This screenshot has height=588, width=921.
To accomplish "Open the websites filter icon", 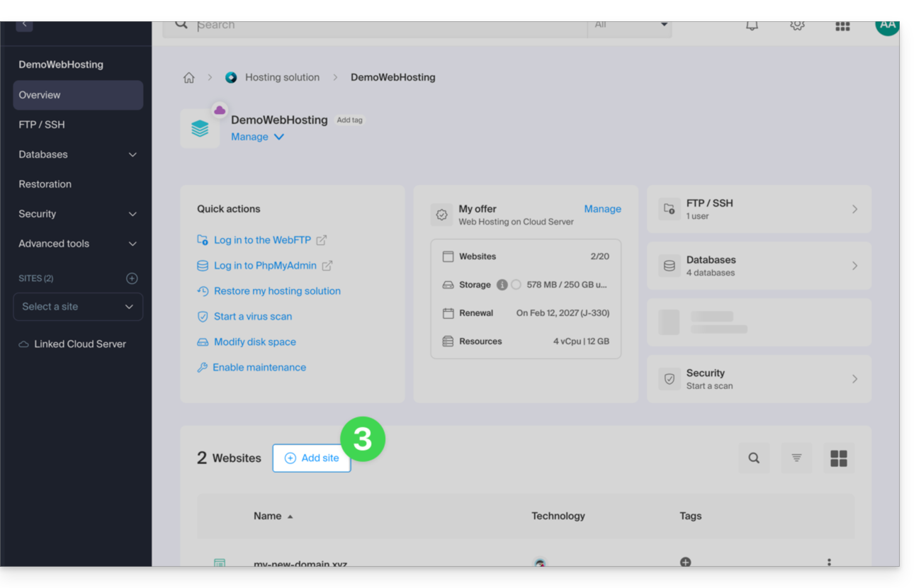I will [x=796, y=458].
